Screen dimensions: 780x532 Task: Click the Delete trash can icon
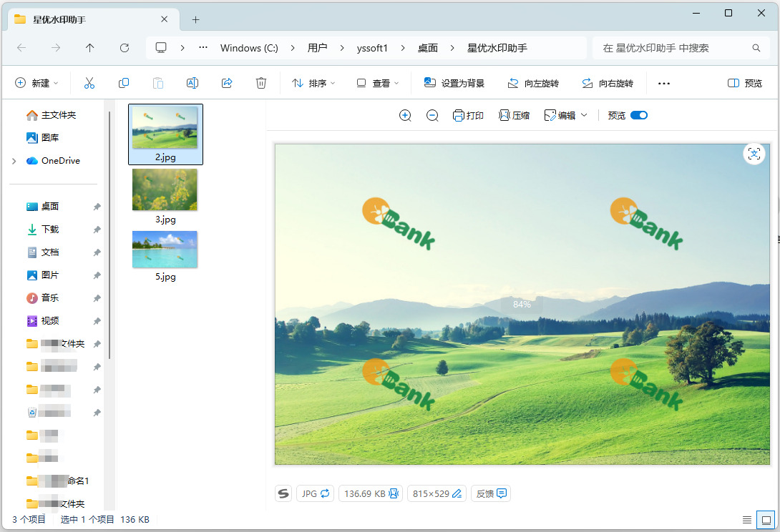coord(261,83)
